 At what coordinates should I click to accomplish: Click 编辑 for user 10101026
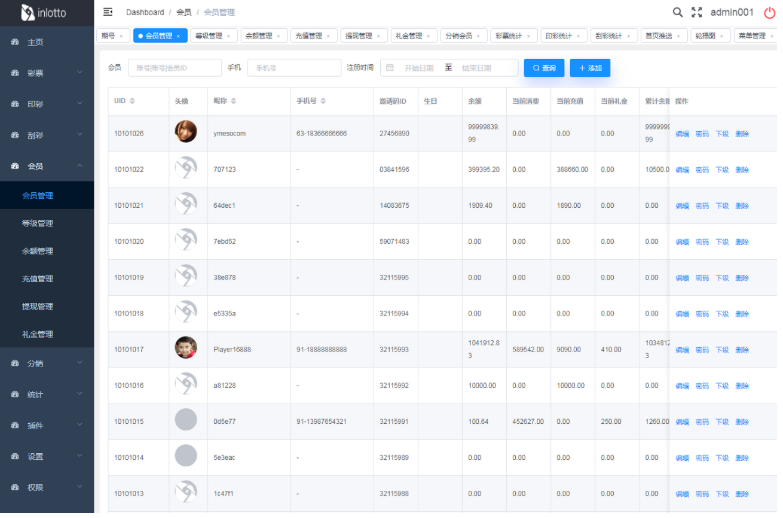tap(682, 134)
